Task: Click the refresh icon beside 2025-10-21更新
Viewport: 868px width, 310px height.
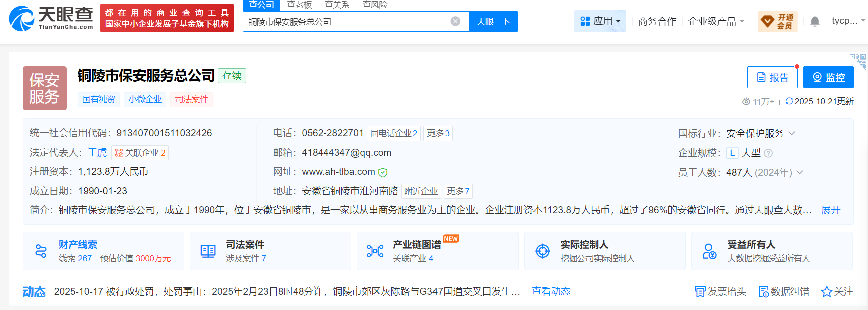Action: [789, 101]
